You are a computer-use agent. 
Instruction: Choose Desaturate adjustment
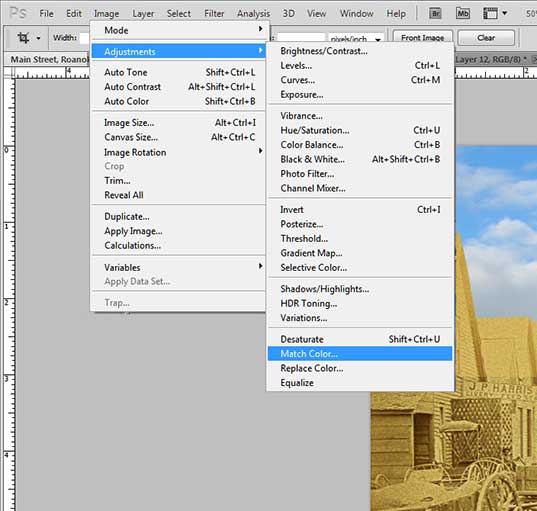[x=360, y=339]
